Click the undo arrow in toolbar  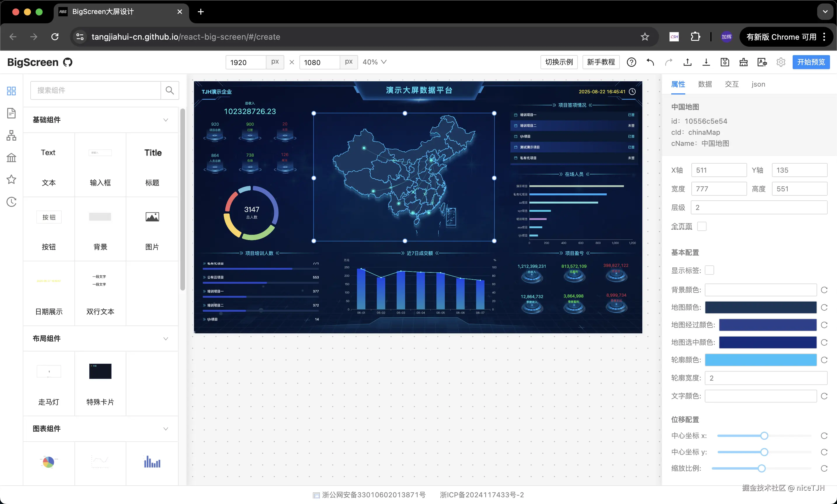click(x=650, y=62)
